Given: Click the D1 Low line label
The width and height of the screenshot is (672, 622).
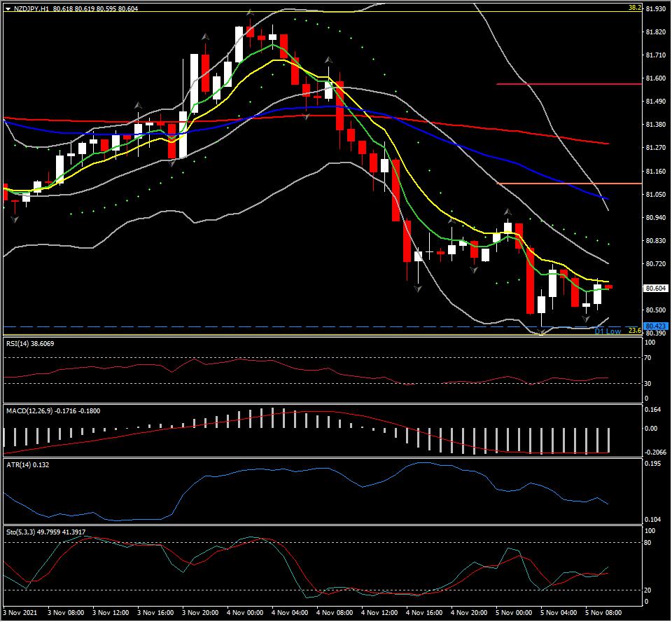Looking at the screenshot, I should tap(608, 331).
